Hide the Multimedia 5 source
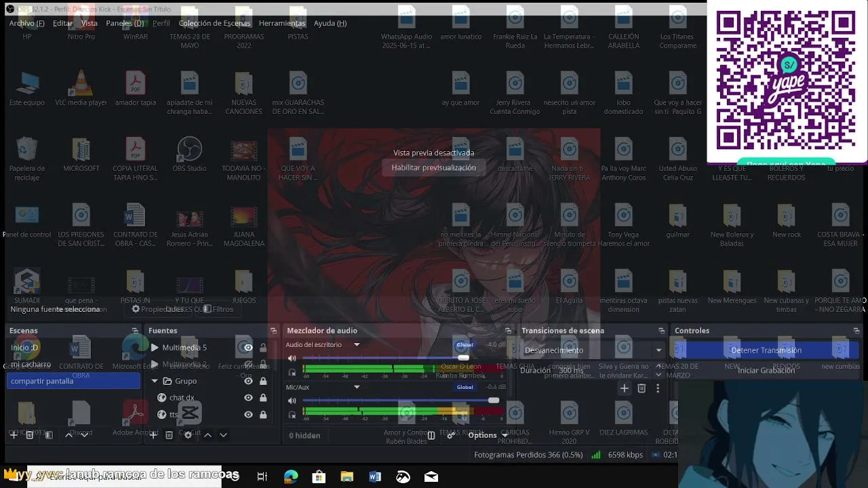The height and width of the screenshot is (488, 868). (x=248, y=348)
